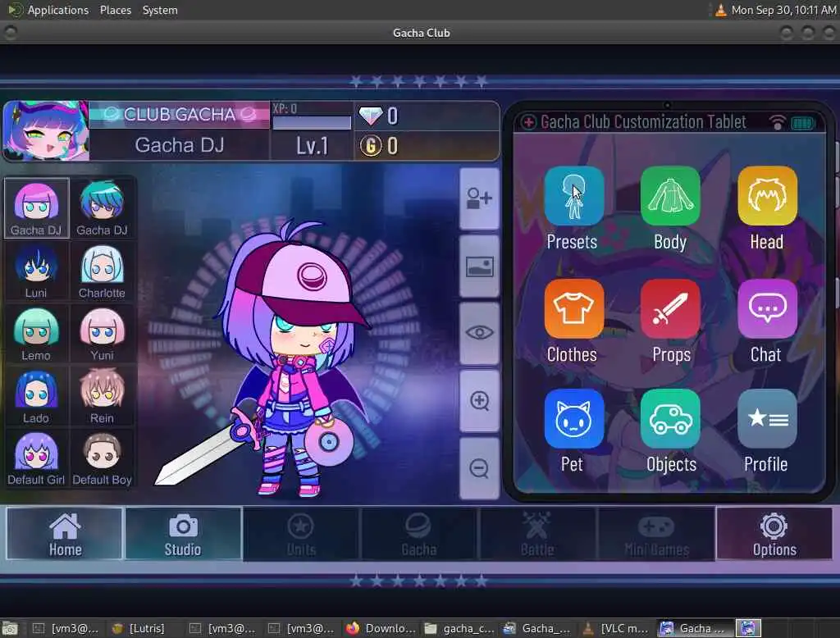Open the Gacha tab
Screen dimensions: 840x638
click(419, 534)
